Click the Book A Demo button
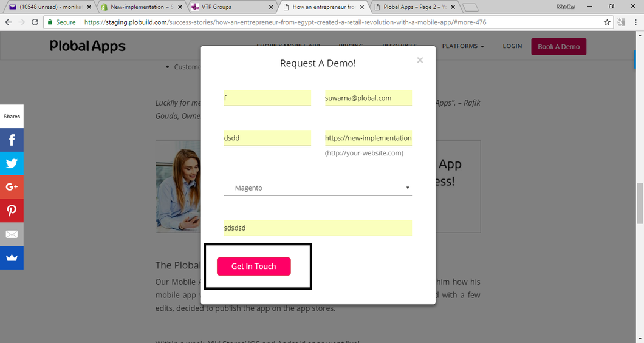Viewport: 644px width, 343px height. point(558,47)
